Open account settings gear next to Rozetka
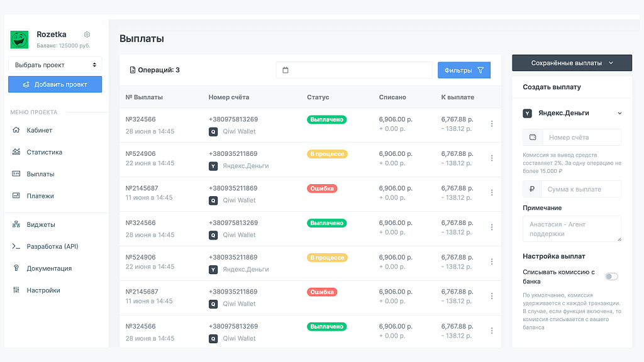The width and height of the screenshot is (644, 362). click(x=87, y=35)
